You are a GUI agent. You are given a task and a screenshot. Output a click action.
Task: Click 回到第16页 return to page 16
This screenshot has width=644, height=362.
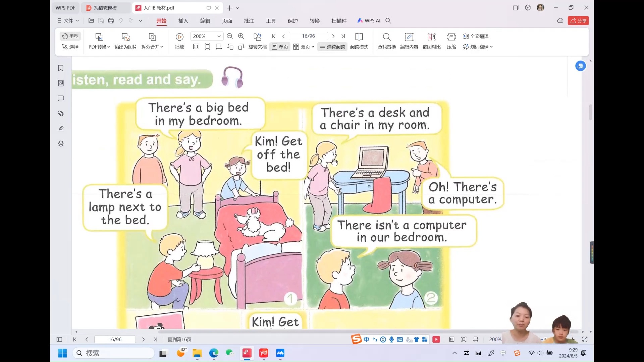coord(179,340)
